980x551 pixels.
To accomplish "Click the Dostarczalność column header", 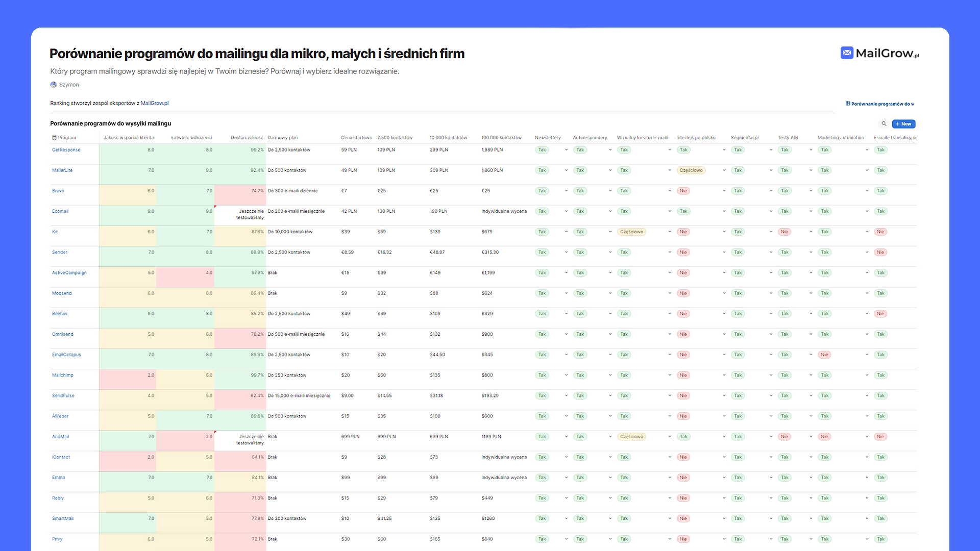I will click(248, 137).
